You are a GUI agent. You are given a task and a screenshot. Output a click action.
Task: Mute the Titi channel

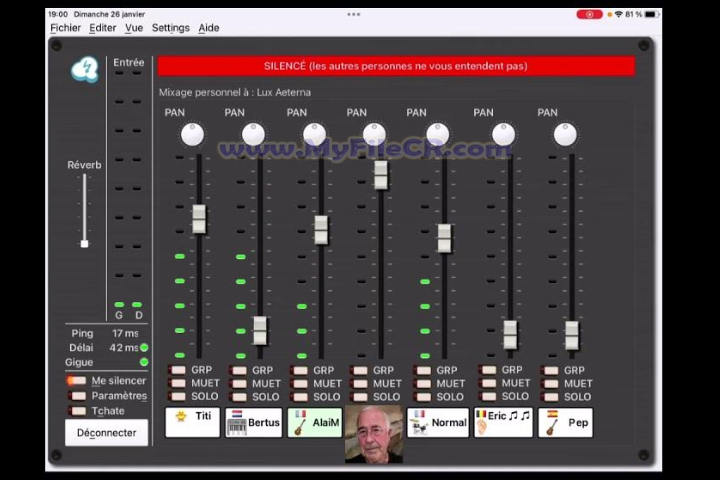(177, 383)
